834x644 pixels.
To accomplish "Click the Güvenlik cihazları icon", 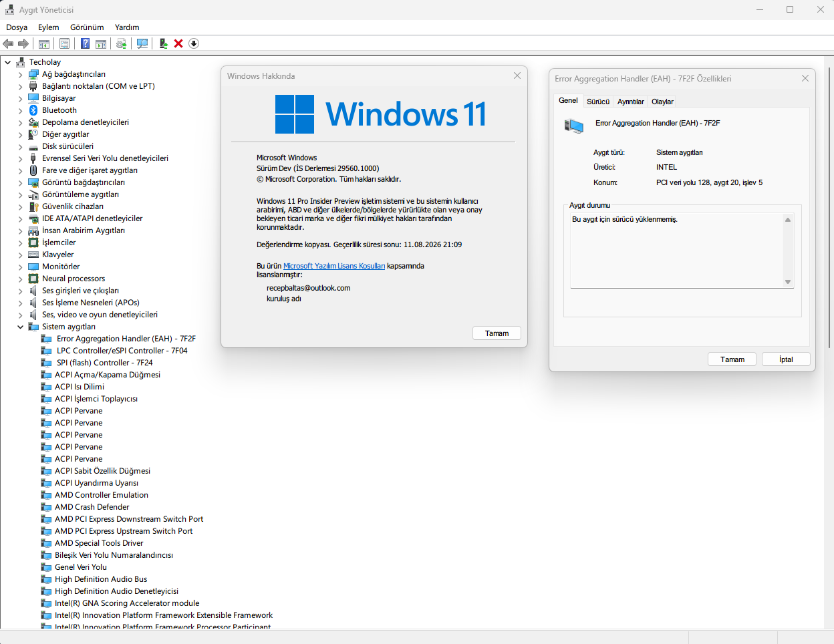I will pos(33,206).
